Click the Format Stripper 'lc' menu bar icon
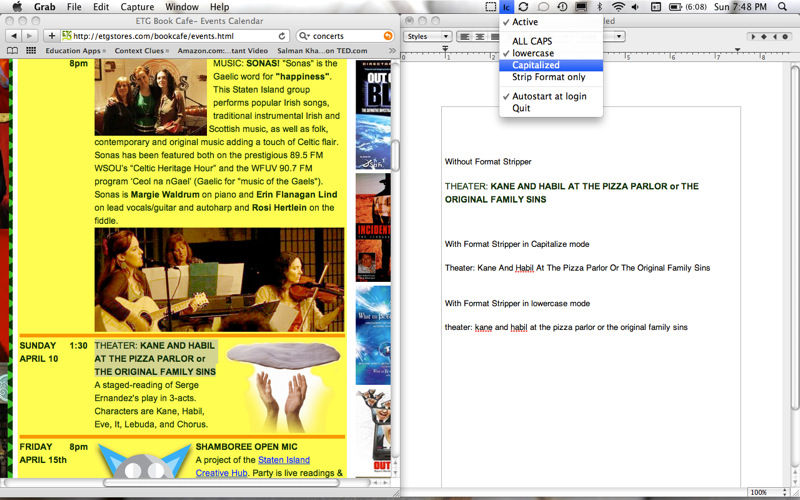 tap(506, 7)
